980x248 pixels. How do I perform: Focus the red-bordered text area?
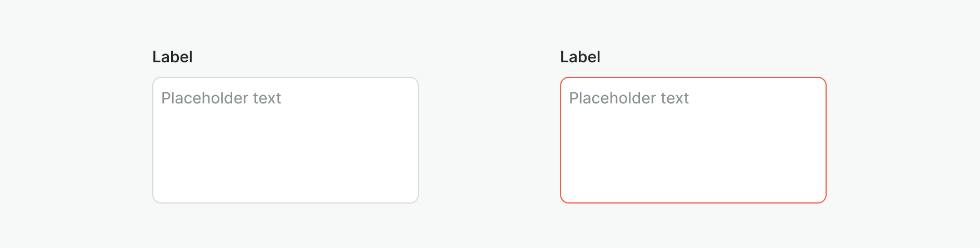coord(693,140)
